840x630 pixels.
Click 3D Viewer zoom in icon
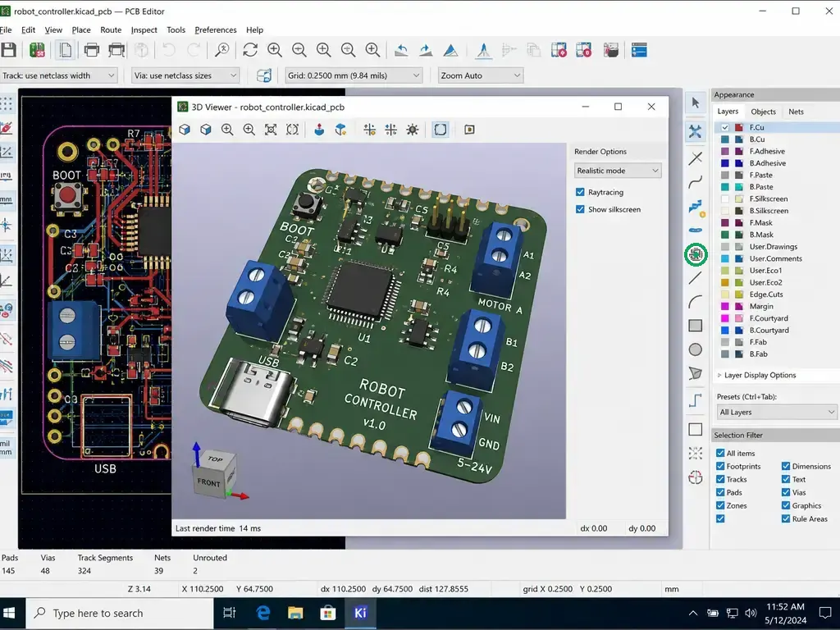[x=227, y=130]
